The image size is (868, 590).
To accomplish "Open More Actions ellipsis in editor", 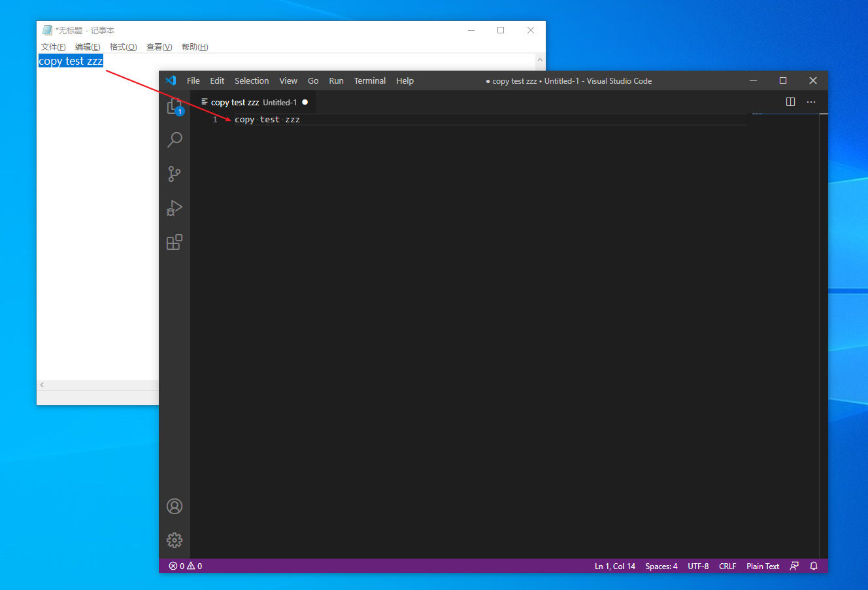I will pyautogui.click(x=811, y=102).
